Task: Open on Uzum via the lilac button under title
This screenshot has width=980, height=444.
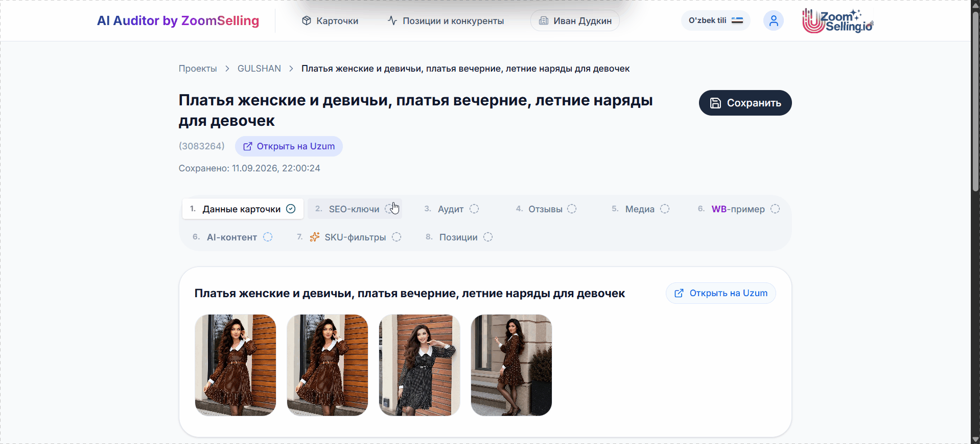Action: click(x=289, y=146)
